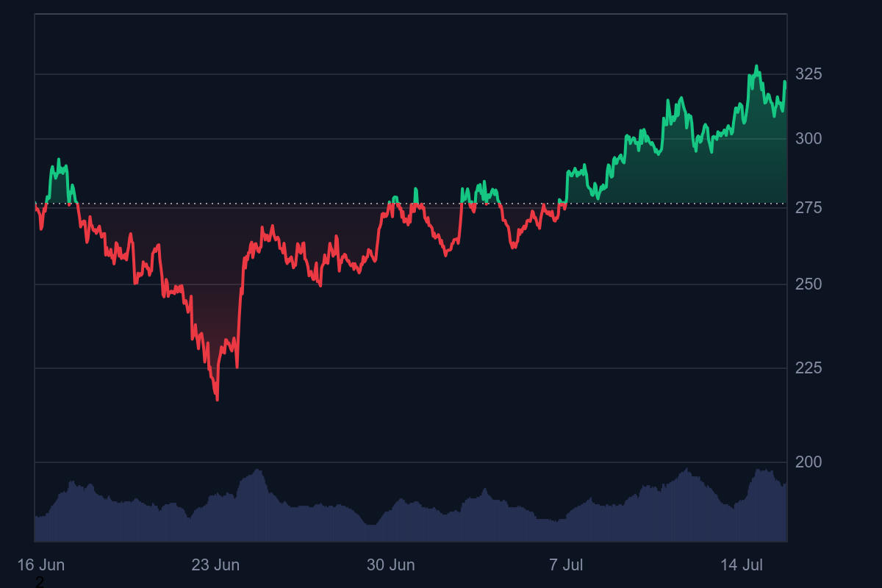Screen dimensions: 882x588
Task: Select the final data point at chart's right edge
Action: coord(785,82)
